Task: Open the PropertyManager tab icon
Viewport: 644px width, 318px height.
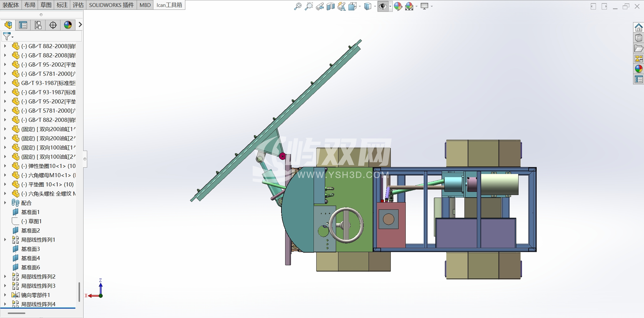Action: pyautogui.click(x=23, y=25)
